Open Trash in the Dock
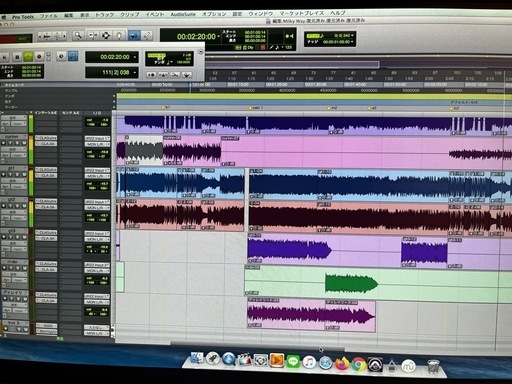Viewport: 512px width, 384px height. [x=433, y=367]
